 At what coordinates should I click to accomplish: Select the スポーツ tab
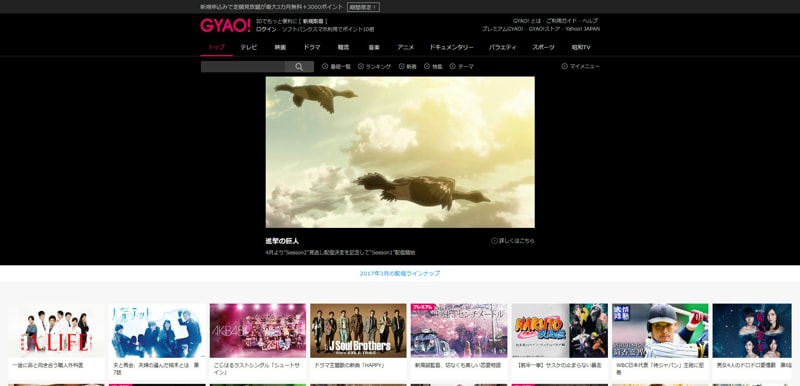543,47
